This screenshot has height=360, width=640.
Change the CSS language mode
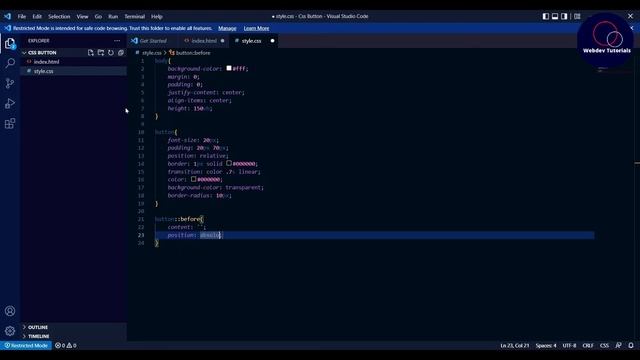tap(604, 345)
